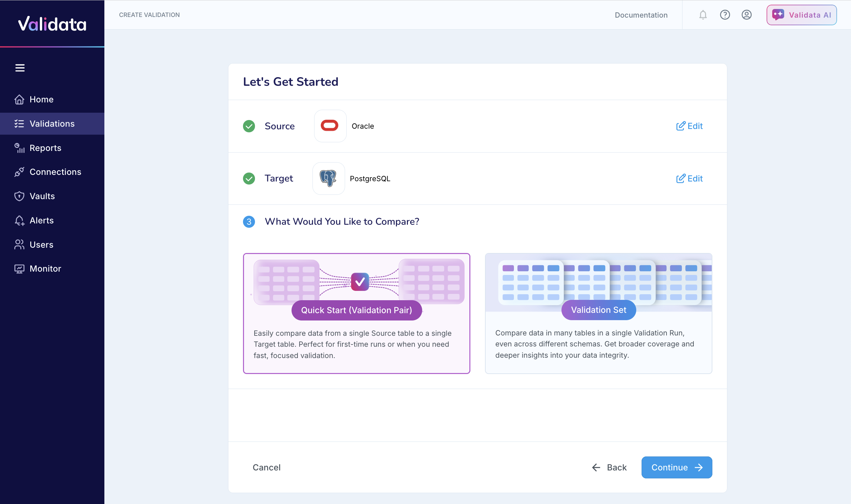Select Validations in the sidebar
Screen dimensions: 851x504
coord(52,123)
